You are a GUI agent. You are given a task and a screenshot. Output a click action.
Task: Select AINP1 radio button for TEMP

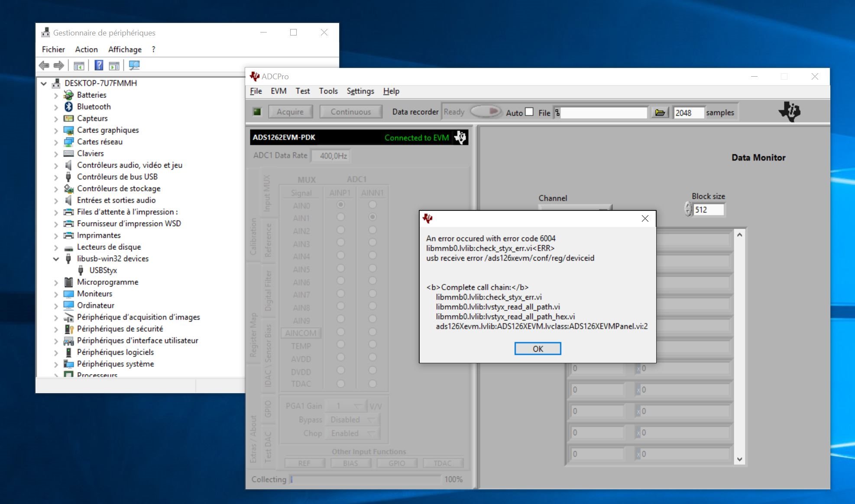point(341,345)
